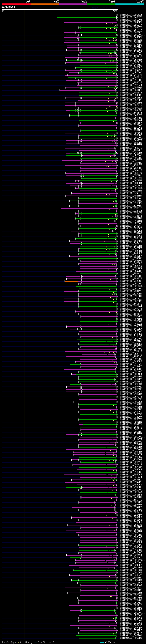The image size is (146, 644).
Task: Open hit UniRef100_C5X8F7
Action: tap(131, 123)
